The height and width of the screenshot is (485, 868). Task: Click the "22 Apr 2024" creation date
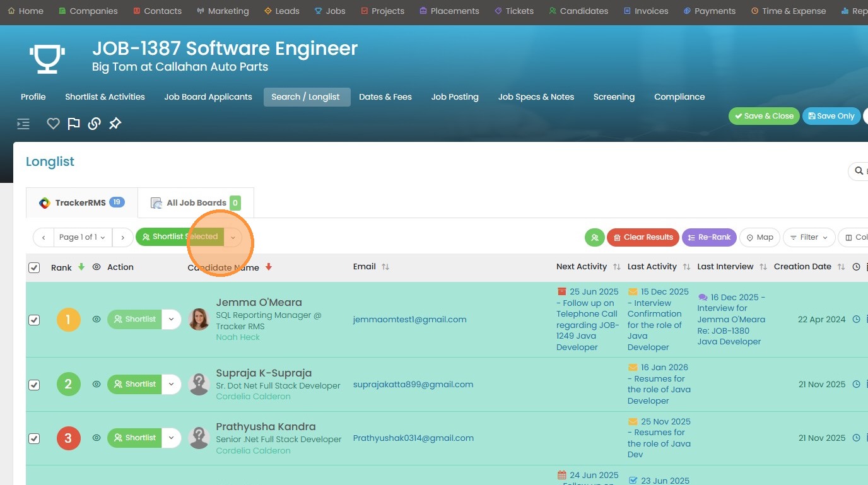[x=822, y=319]
